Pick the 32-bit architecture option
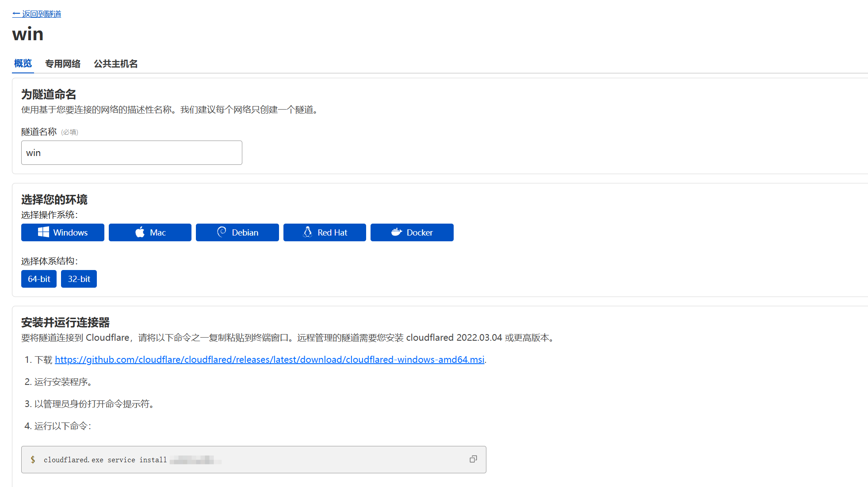868x487 pixels. [79, 279]
